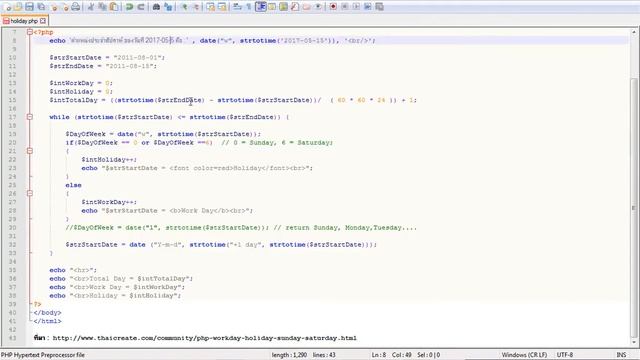
Task: Collapse the if block fold at line 21
Action: pyautogui.click(x=29, y=151)
